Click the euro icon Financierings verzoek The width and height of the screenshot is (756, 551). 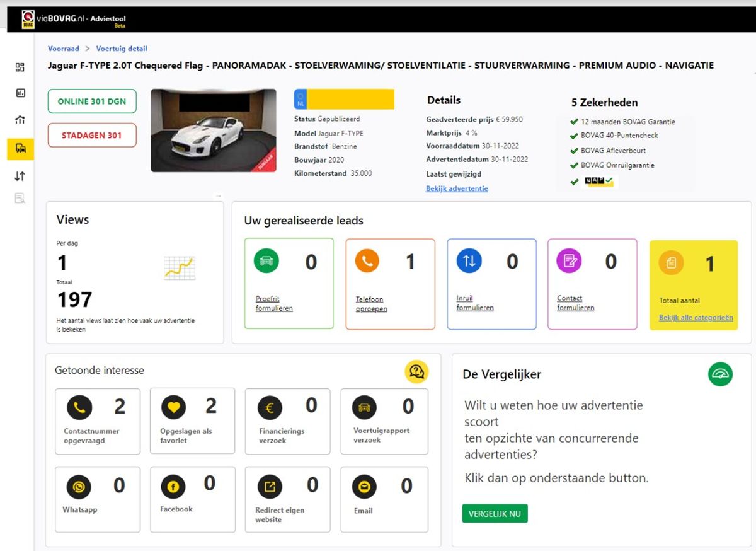click(x=270, y=408)
